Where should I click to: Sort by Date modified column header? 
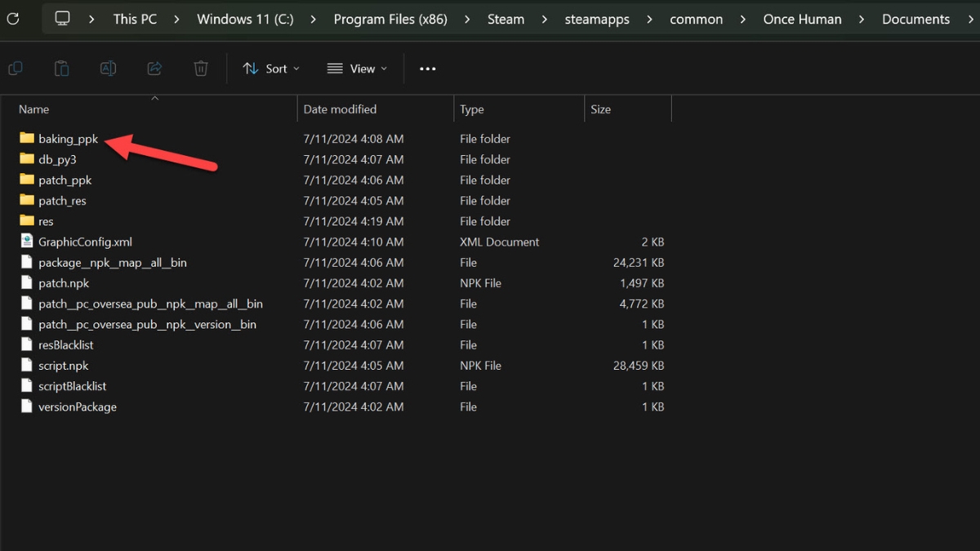(x=340, y=109)
